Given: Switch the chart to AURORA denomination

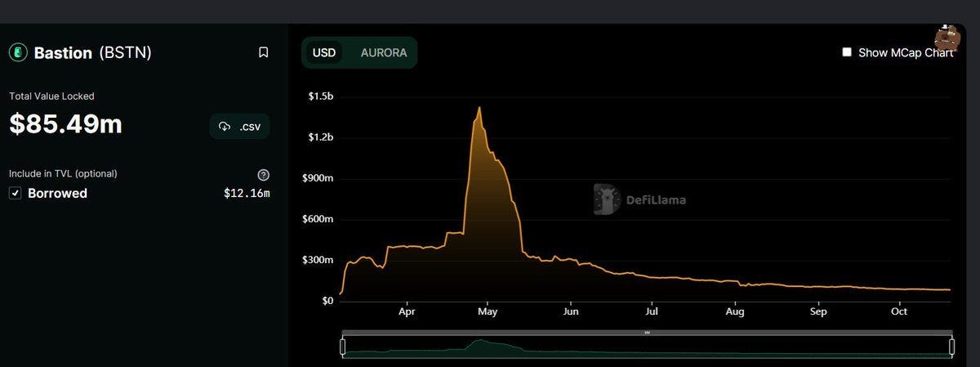Looking at the screenshot, I should tap(384, 52).
